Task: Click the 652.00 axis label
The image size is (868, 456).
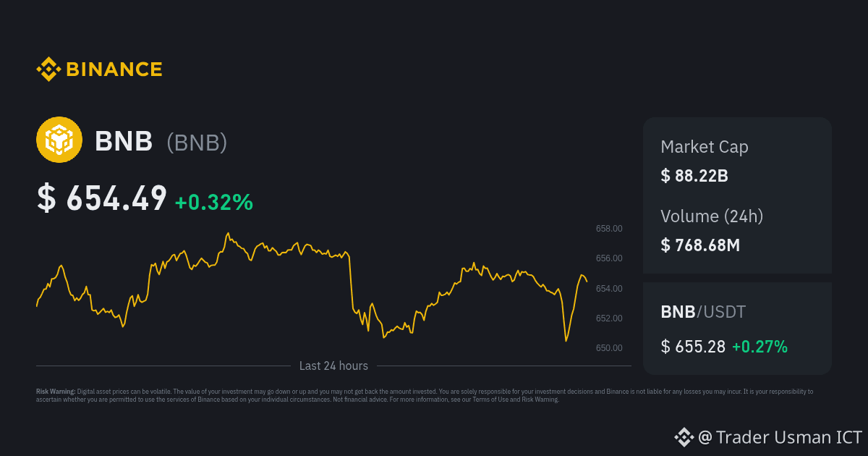Action: (609, 318)
